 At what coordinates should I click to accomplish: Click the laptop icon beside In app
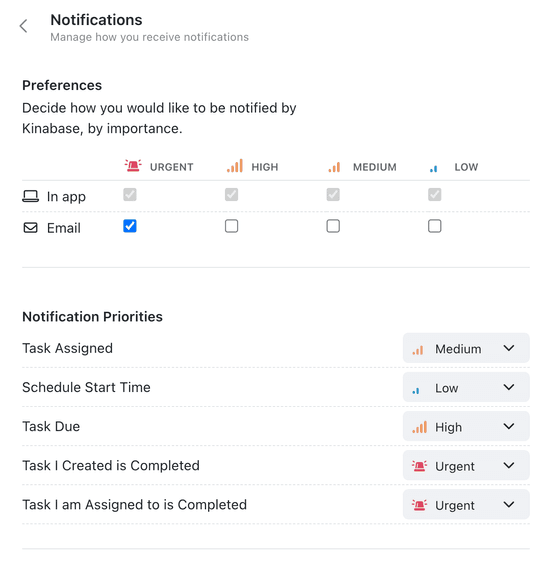pos(31,196)
